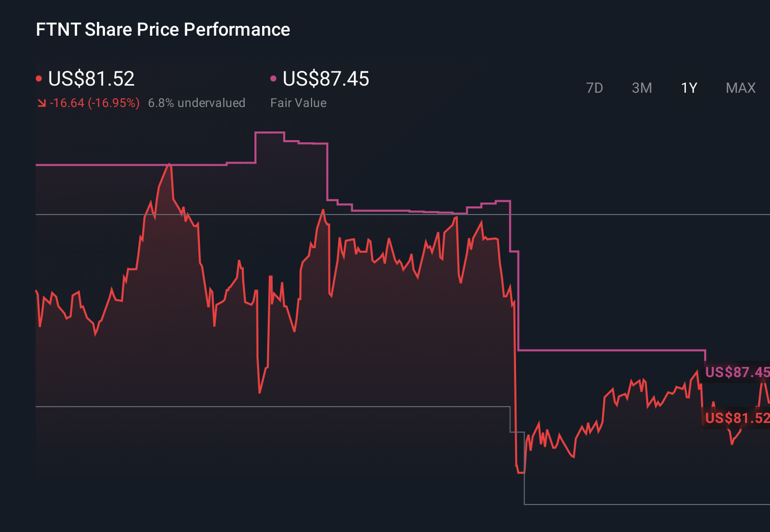This screenshot has height=532, width=770.
Task: Switch to the 3M timeframe
Action: tap(642, 88)
